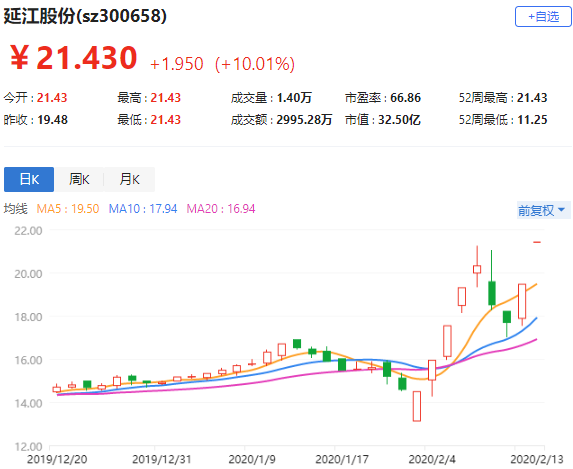Click 昨收 value 19.48
The height and width of the screenshot is (469, 573).
(x=52, y=120)
